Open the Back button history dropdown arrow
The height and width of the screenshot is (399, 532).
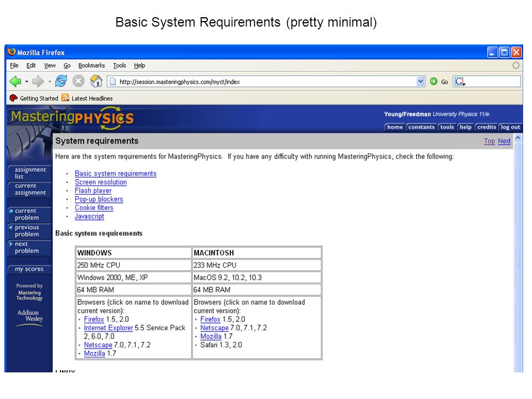coord(27,82)
